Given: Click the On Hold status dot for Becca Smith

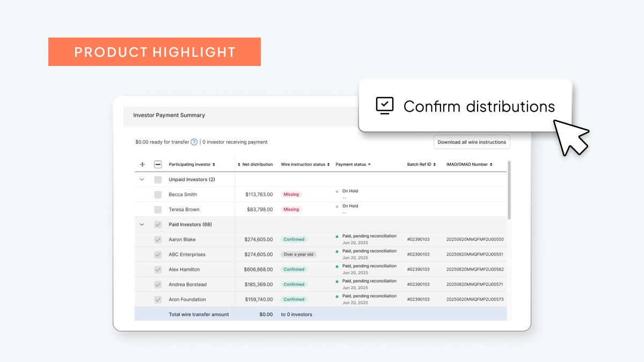Looking at the screenshot, I should coord(337,191).
